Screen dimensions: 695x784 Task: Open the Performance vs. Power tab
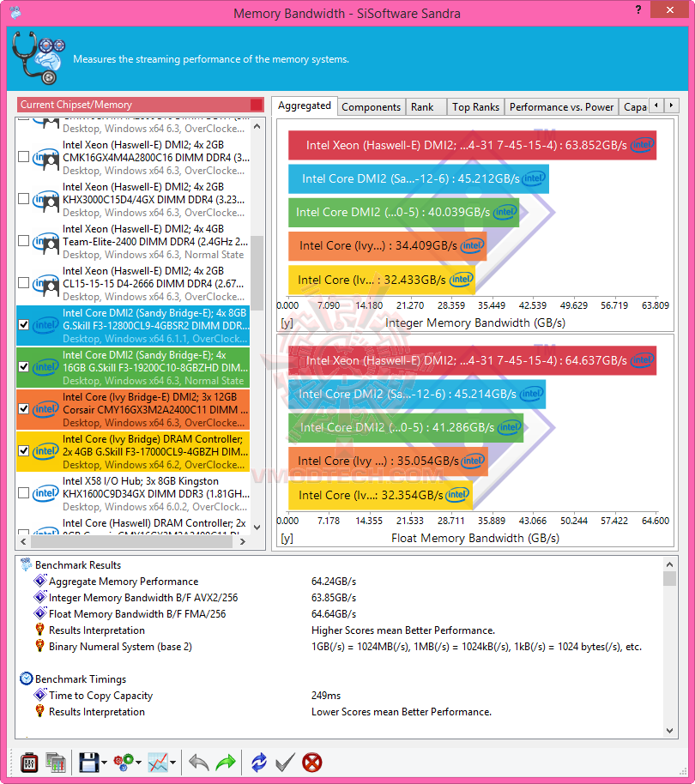(x=561, y=106)
